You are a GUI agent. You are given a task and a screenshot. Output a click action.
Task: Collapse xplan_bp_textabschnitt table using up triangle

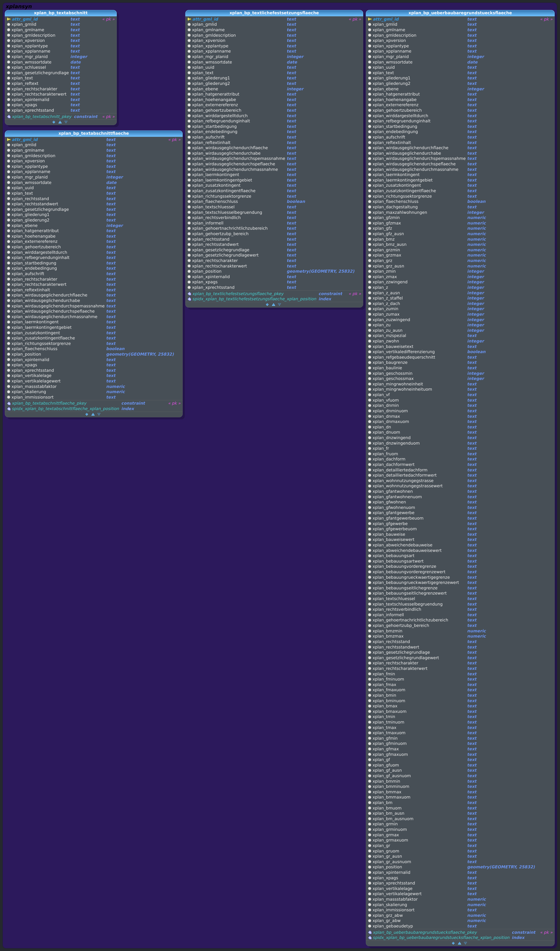[60, 122]
